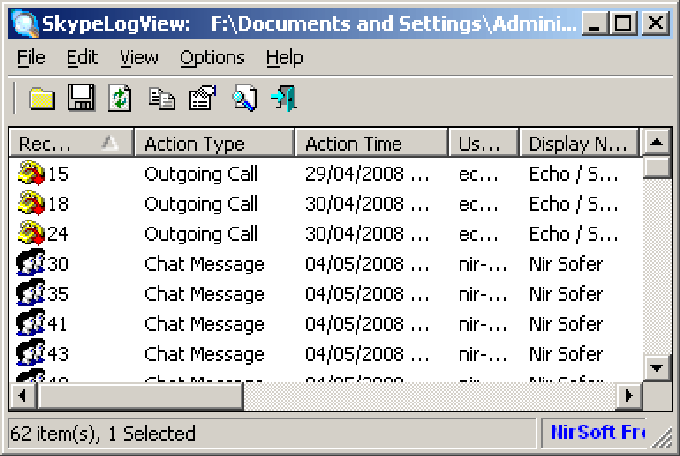
Task: Sort by the Action Type column header
Action: click(x=215, y=143)
